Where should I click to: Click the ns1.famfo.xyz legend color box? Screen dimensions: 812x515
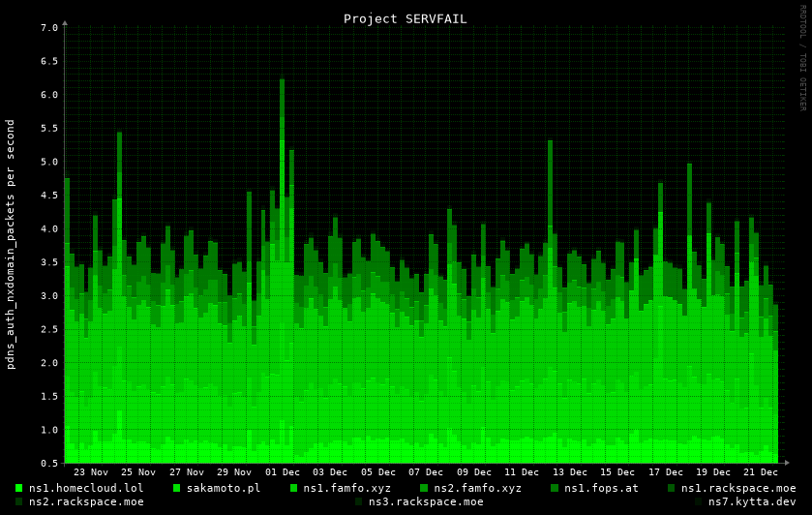(294, 488)
